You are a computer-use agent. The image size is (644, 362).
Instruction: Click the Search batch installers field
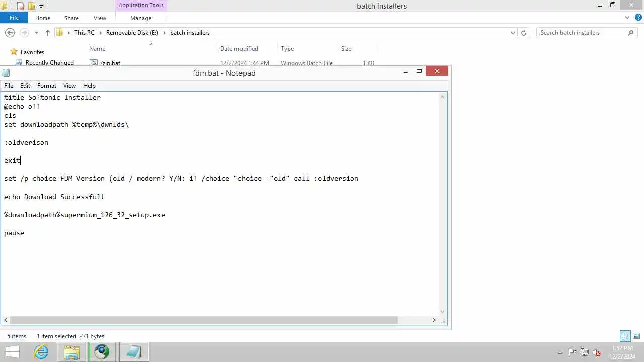click(x=582, y=33)
